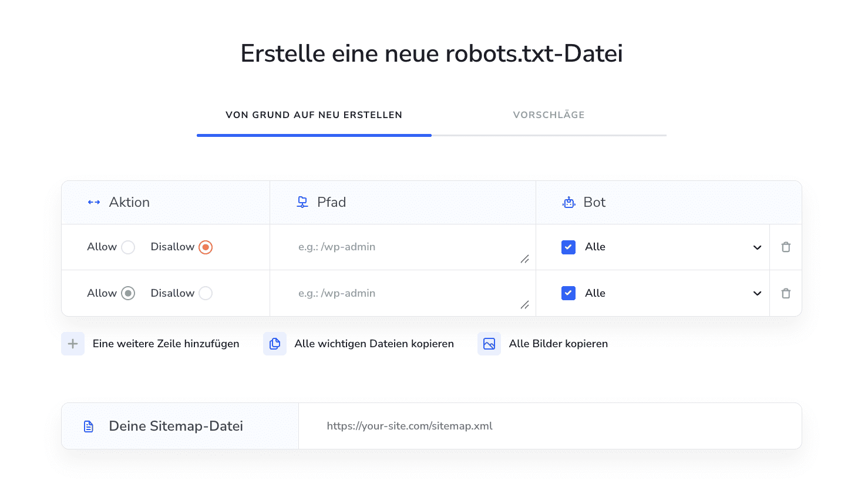The width and height of the screenshot is (868, 490).
Task: Open the bot dropdown in the second row
Action: point(757,293)
